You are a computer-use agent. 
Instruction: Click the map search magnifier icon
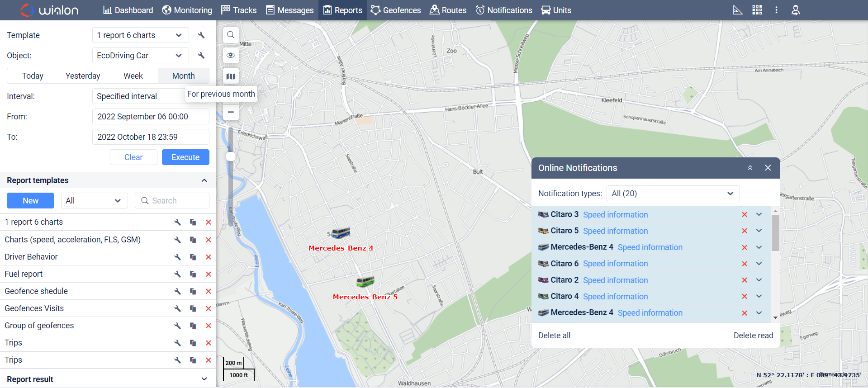tap(231, 35)
